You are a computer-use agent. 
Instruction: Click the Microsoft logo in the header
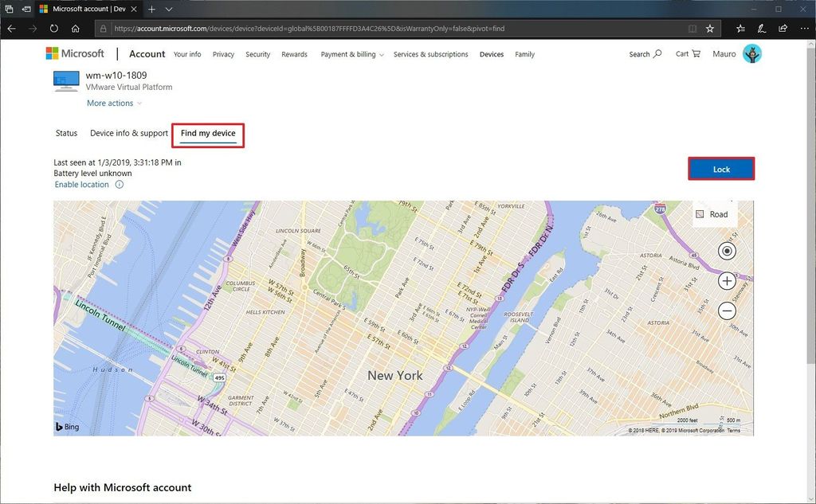tap(74, 53)
